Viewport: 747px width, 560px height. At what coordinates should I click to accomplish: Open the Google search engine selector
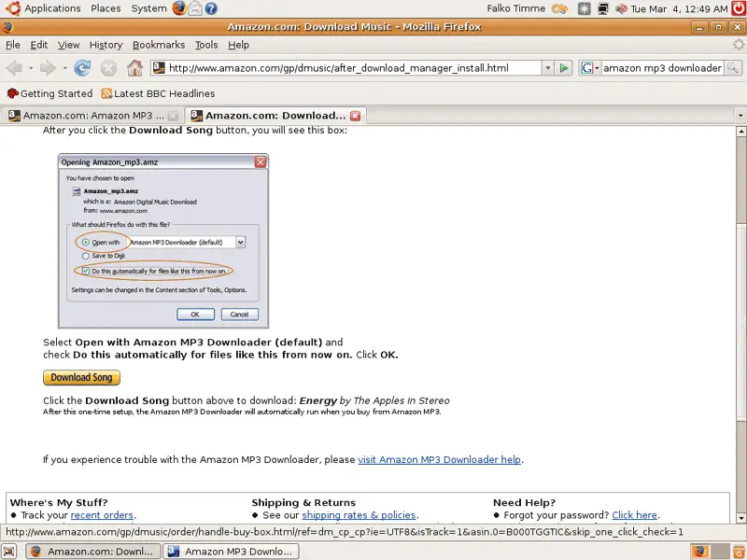pyautogui.click(x=589, y=68)
